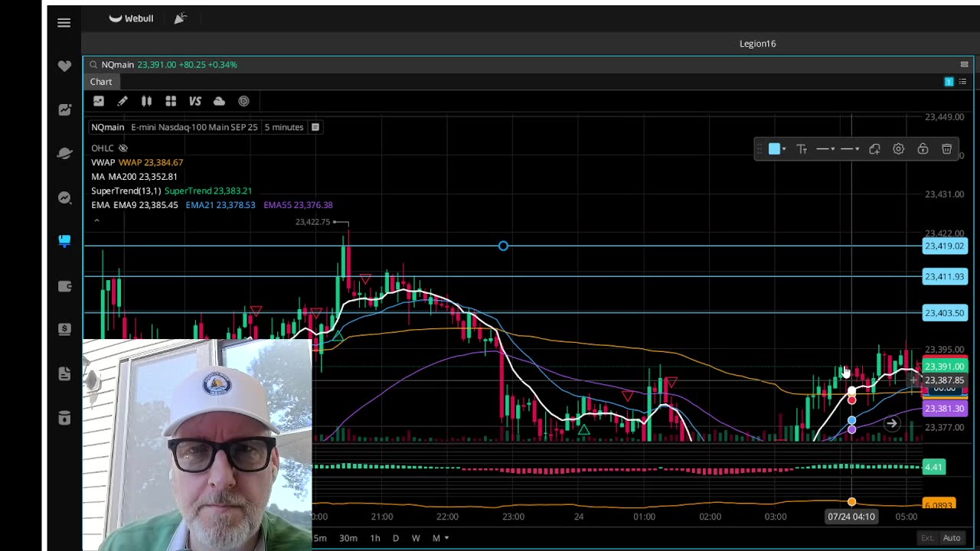Open the first line style dropdown
The height and width of the screenshot is (551, 980).
825,149
